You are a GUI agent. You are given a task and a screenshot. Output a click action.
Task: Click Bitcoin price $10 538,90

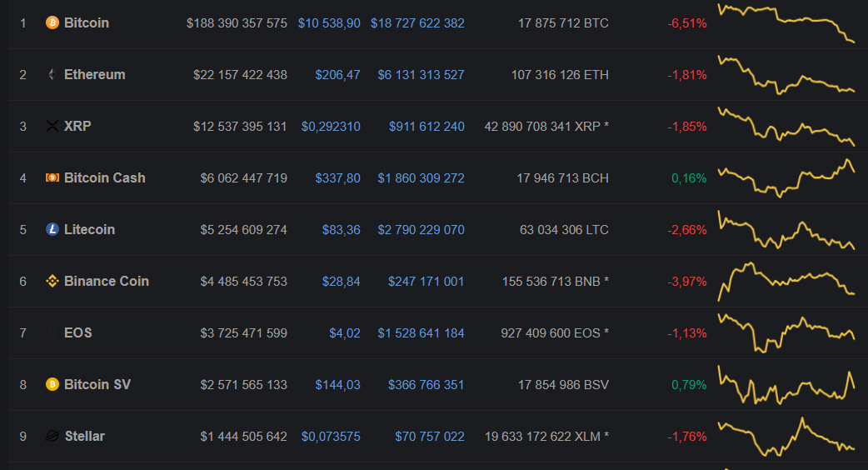coord(329,22)
